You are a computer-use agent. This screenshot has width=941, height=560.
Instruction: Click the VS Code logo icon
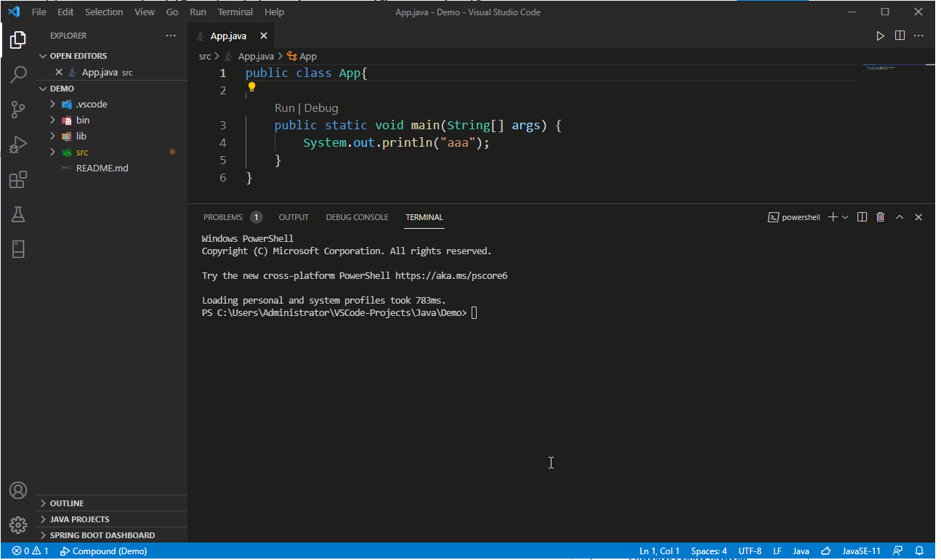tap(14, 12)
